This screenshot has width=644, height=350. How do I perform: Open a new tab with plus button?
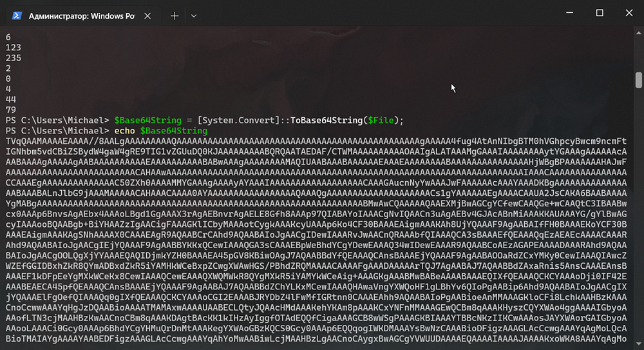coord(175,16)
